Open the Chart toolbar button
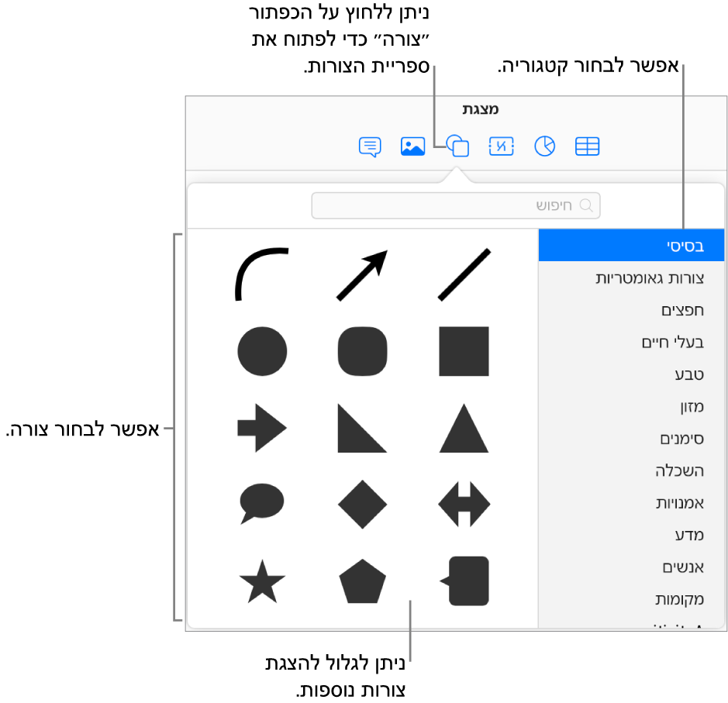Screen dimensions: 728x703 (x=544, y=146)
